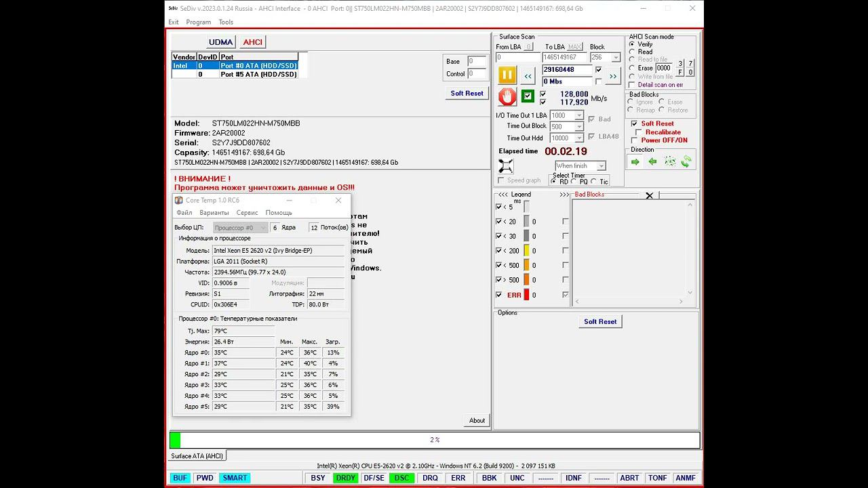Click the rewind << scan button
The width and height of the screenshot is (868, 488).
528,76
